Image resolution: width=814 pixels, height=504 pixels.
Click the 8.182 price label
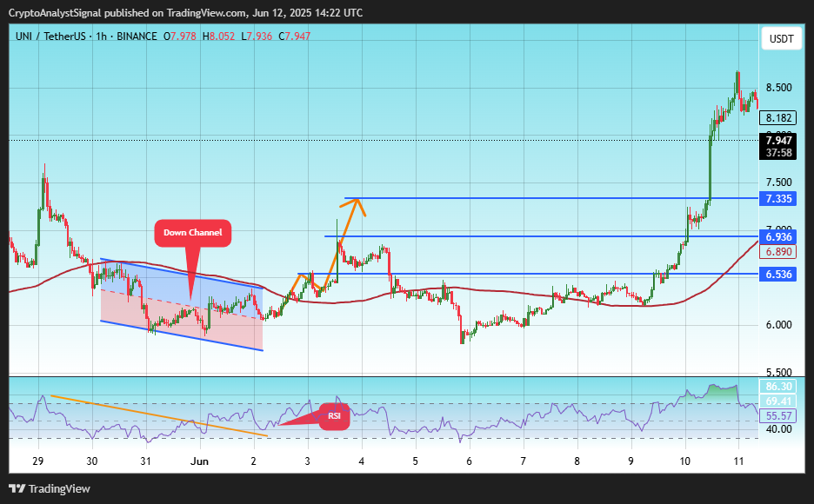click(x=777, y=117)
